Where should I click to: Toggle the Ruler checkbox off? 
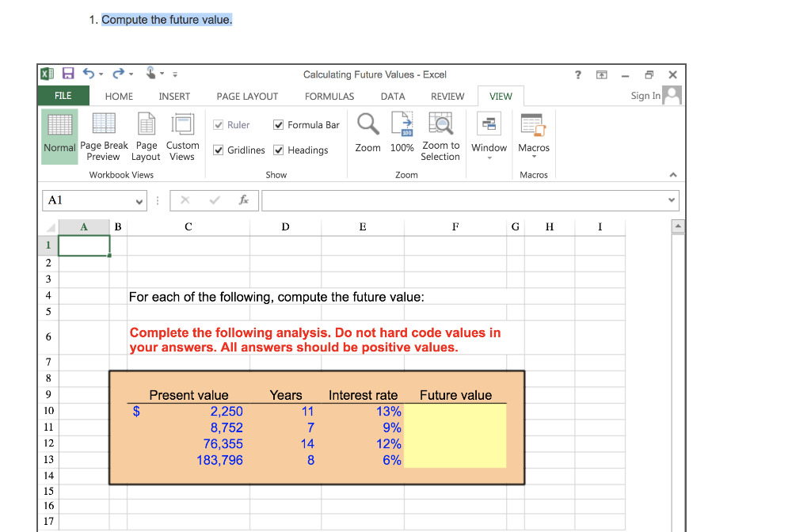click(219, 124)
